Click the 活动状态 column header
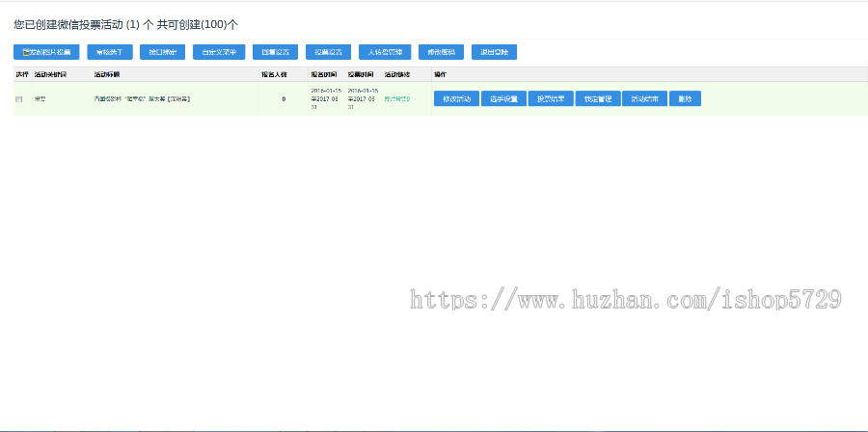868x432 pixels. tap(397, 74)
